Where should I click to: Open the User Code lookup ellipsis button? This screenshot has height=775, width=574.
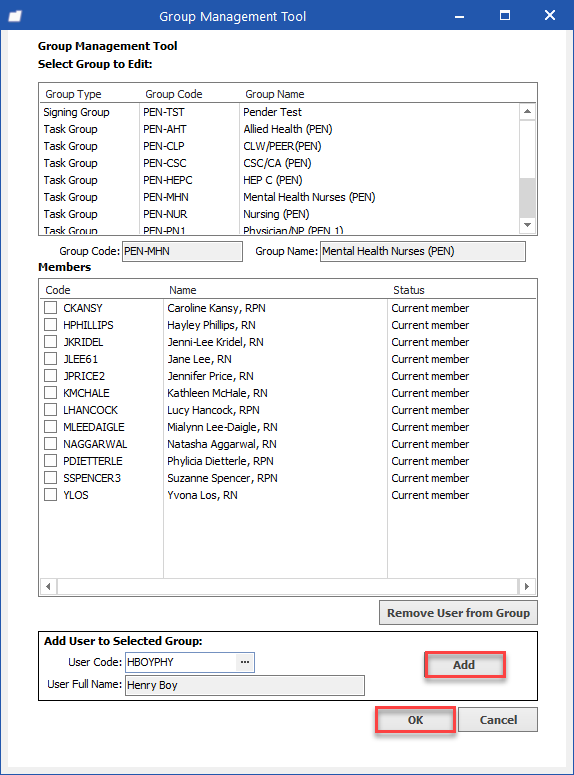[245, 662]
